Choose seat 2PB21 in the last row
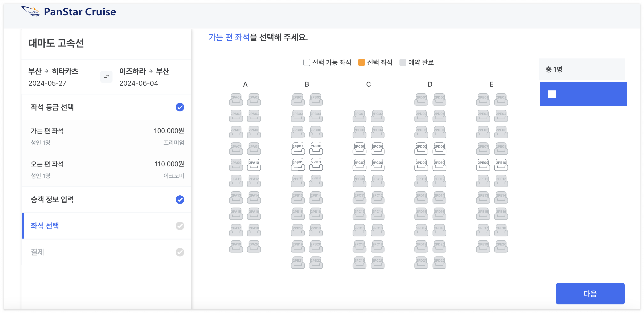The height and width of the screenshot is (313, 644). (x=297, y=262)
